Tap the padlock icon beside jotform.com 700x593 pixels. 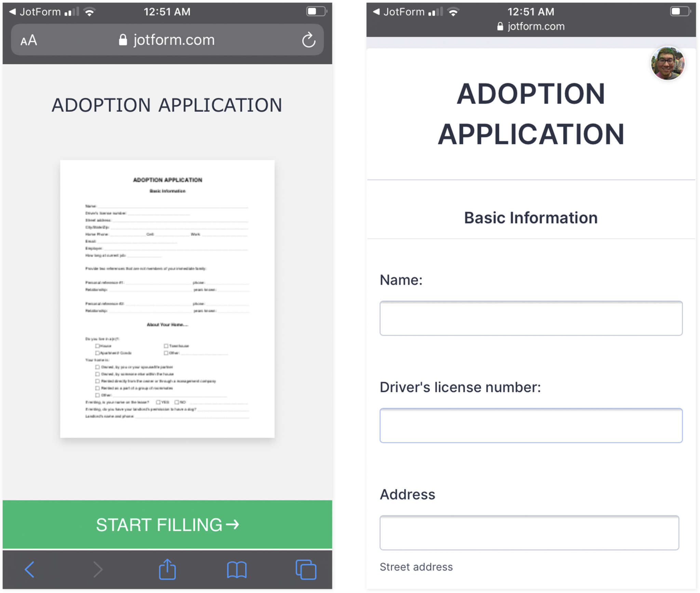123,40
